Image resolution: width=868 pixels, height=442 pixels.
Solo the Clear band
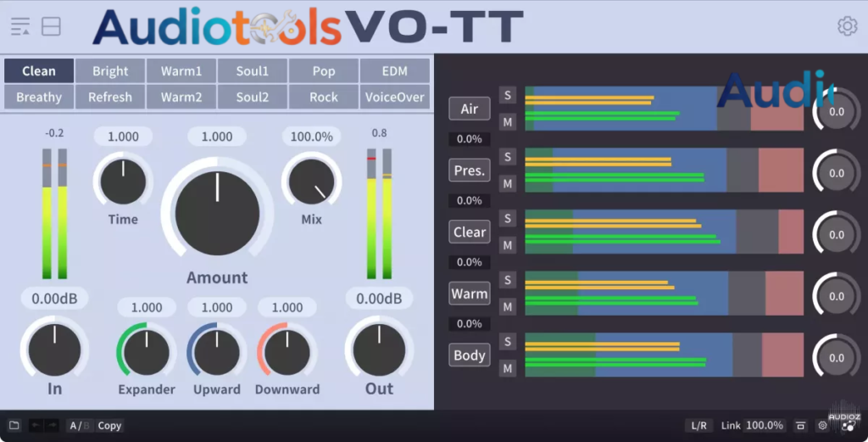508,218
